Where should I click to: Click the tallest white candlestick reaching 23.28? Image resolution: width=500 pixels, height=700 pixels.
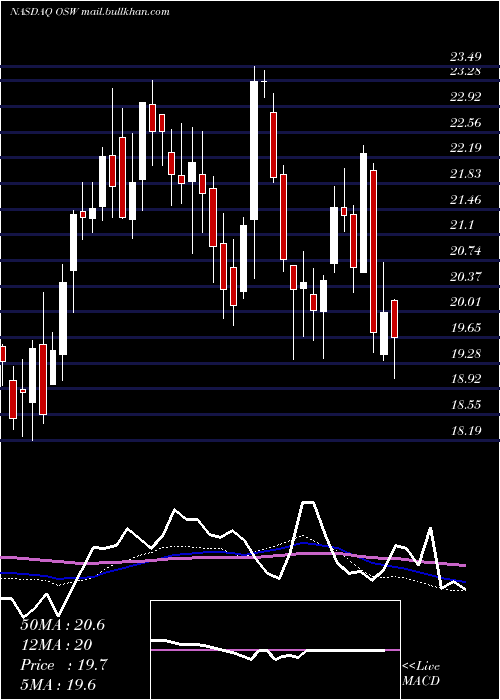click(254, 150)
